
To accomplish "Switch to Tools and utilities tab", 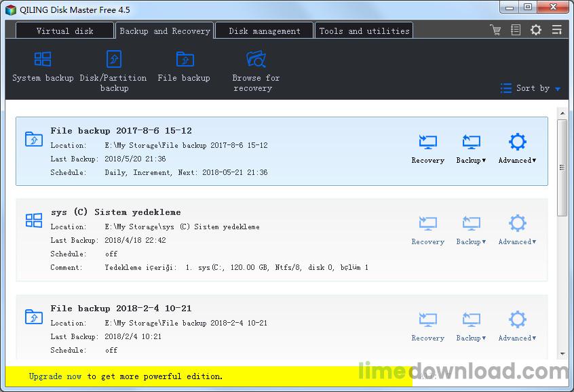I will (x=364, y=31).
